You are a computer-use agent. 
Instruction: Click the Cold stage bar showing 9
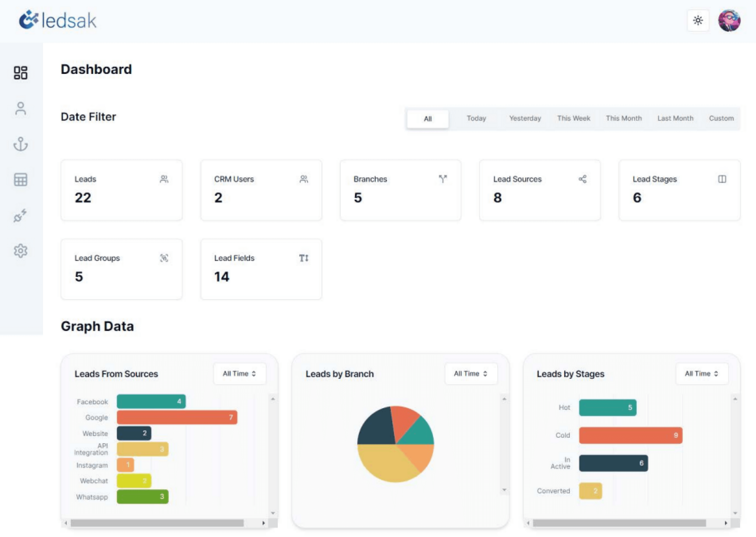pyautogui.click(x=631, y=435)
